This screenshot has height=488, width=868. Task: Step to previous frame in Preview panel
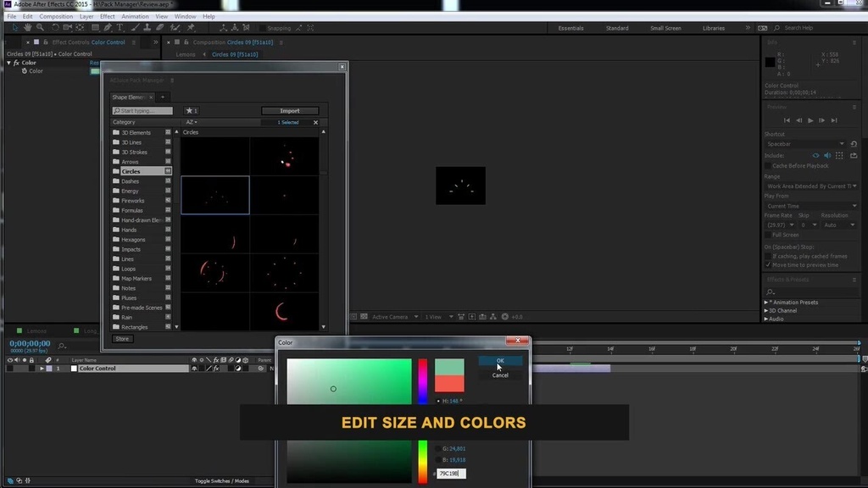click(798, 120)
